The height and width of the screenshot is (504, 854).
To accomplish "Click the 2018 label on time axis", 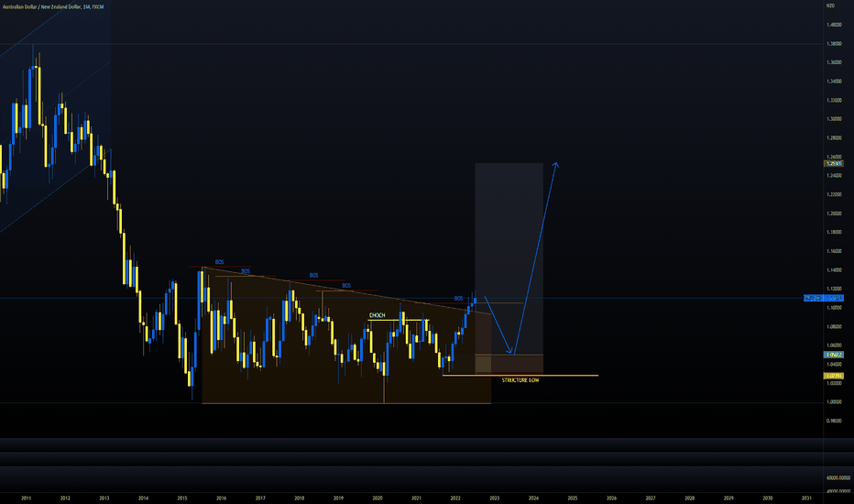I will point(299,498).
